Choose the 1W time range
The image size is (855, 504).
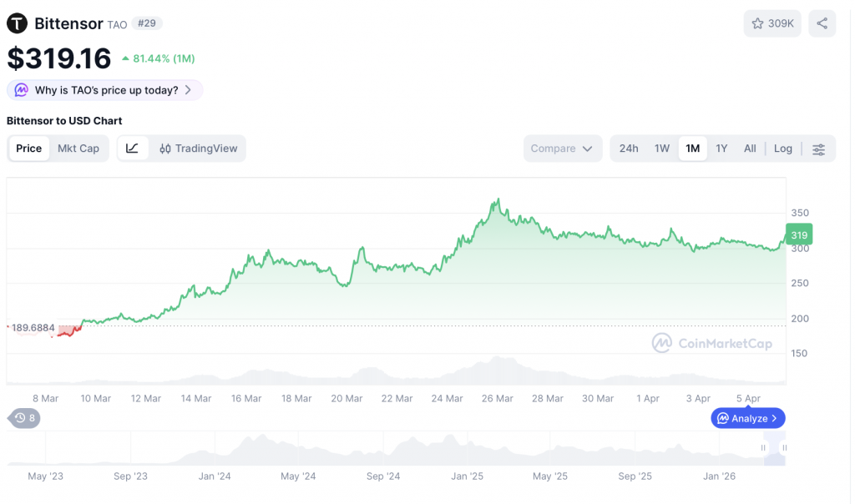[662, 149]
